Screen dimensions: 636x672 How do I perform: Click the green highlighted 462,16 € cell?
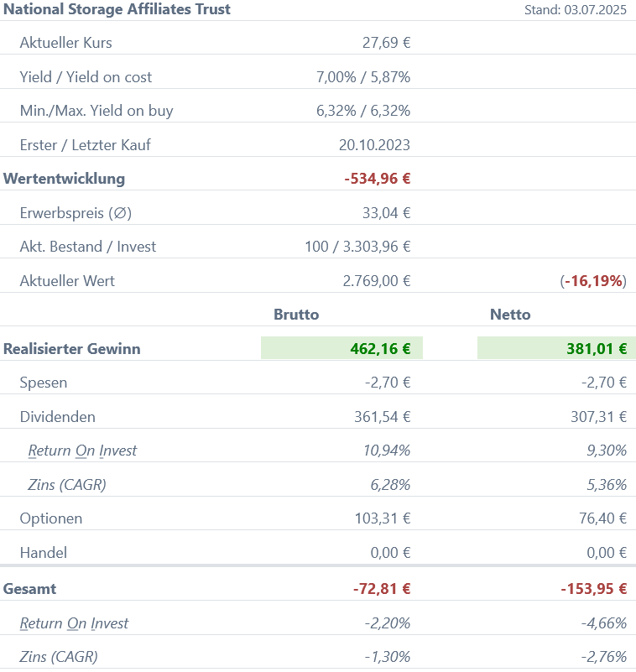[341, 348]
